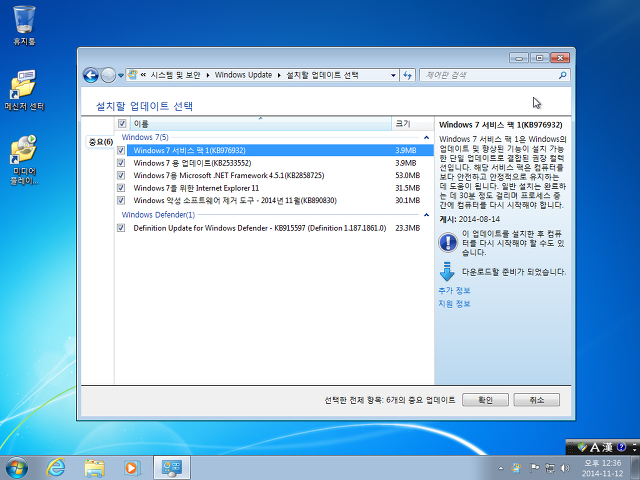Select the Internet Explorer 11 row text
Image resolution: width=640 pixels, height=480 pixels.
click(x=196, y=188)
